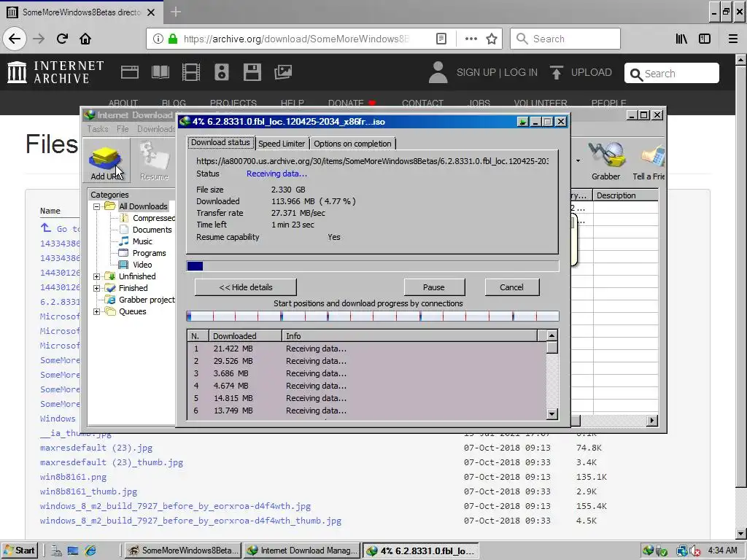This screenshot has width=747, height=560.
Task: Open the Options on completion tab
Action: click(352, 144)
